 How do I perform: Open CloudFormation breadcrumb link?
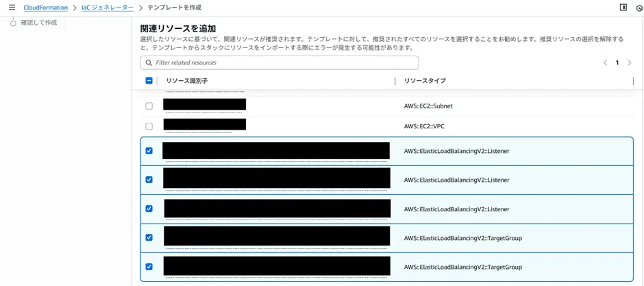46,8
